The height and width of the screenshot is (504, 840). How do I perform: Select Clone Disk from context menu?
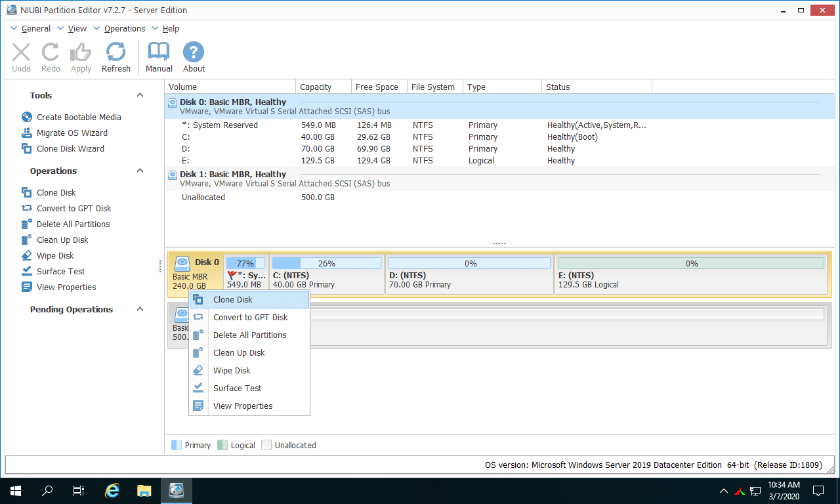point(232,299)
